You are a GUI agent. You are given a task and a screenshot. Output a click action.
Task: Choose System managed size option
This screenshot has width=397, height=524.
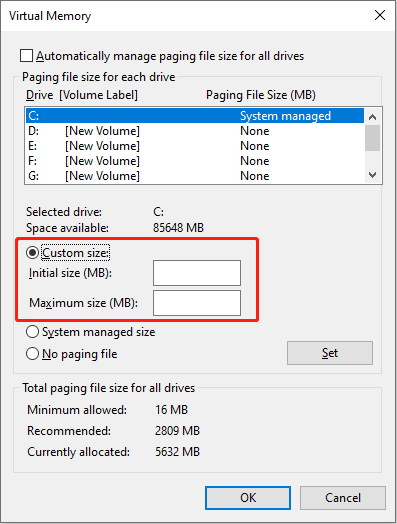click(x=32, y=332)
